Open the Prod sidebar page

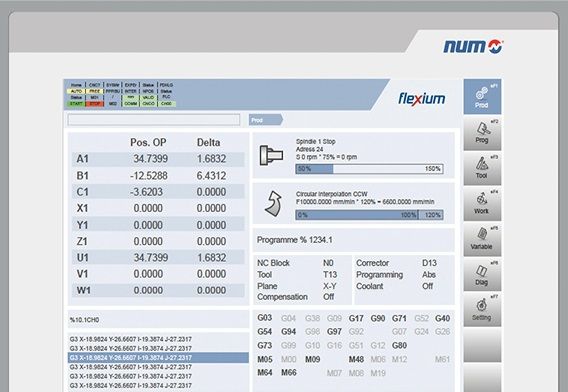click(x=482, y=96)
